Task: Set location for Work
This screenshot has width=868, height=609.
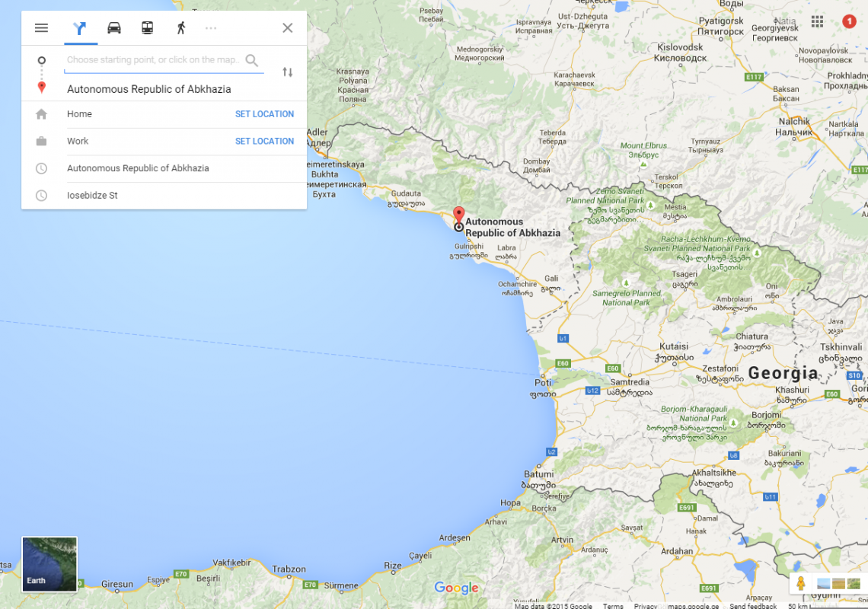Action: point(265,141)
